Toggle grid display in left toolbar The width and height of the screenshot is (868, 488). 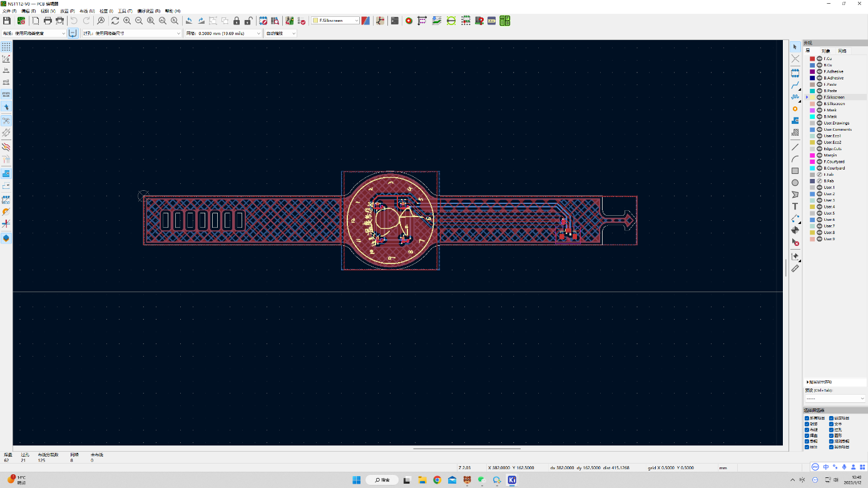pos(6,47)
